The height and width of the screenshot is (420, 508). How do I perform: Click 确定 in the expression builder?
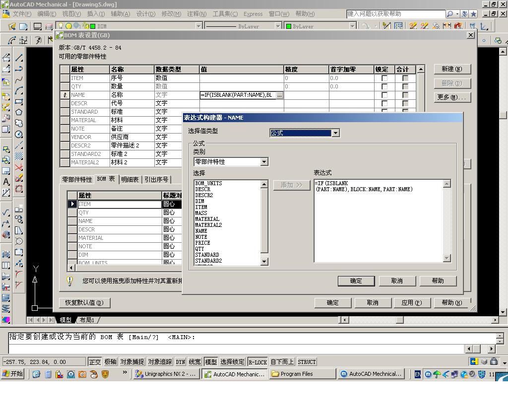click(356, 281)
